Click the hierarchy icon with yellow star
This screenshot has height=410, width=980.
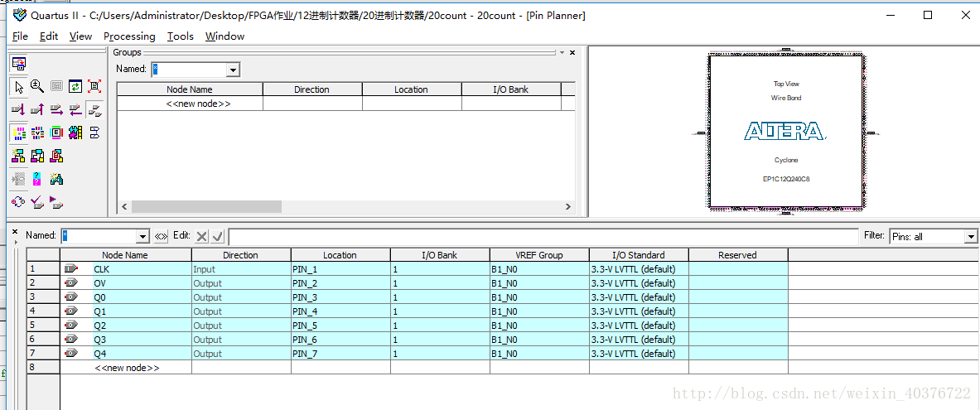tap(19, 156)
